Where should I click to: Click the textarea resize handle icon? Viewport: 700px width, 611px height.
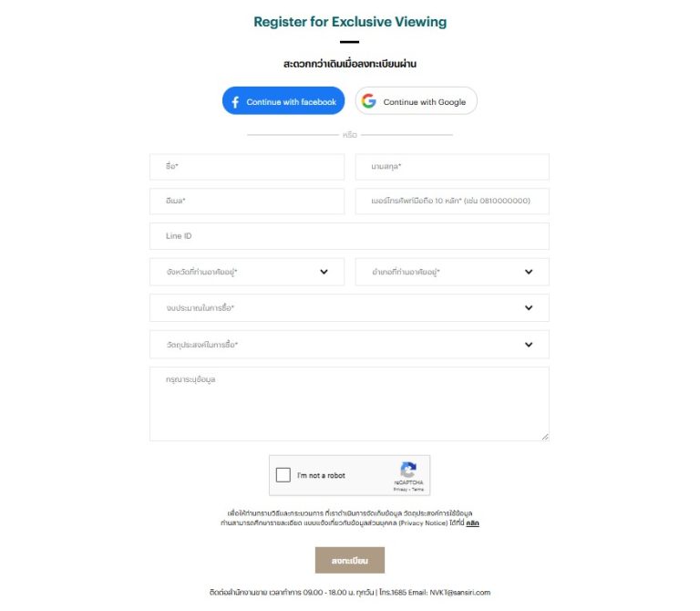point(545,437)
